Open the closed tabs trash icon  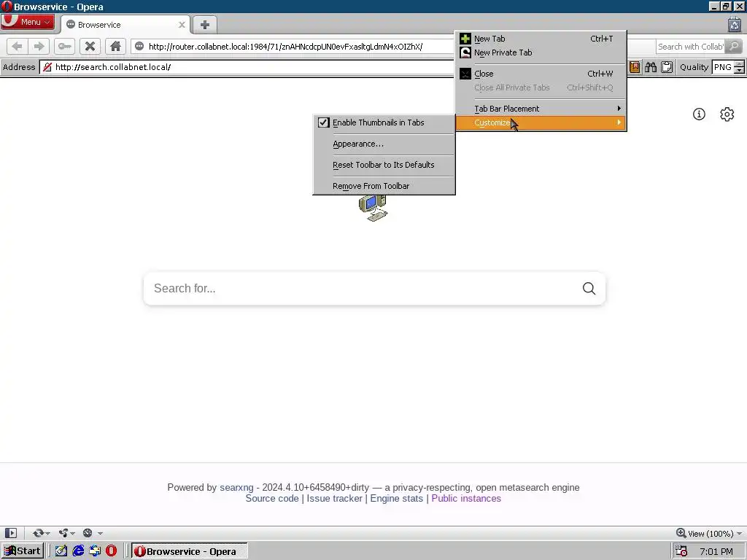click(x=734, y=24)
